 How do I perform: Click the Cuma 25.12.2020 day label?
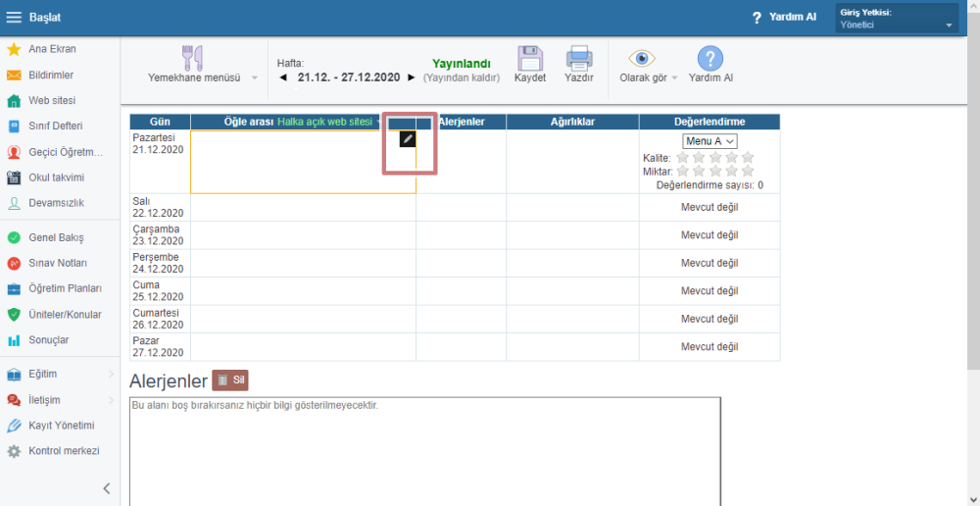tap(158, 291)
